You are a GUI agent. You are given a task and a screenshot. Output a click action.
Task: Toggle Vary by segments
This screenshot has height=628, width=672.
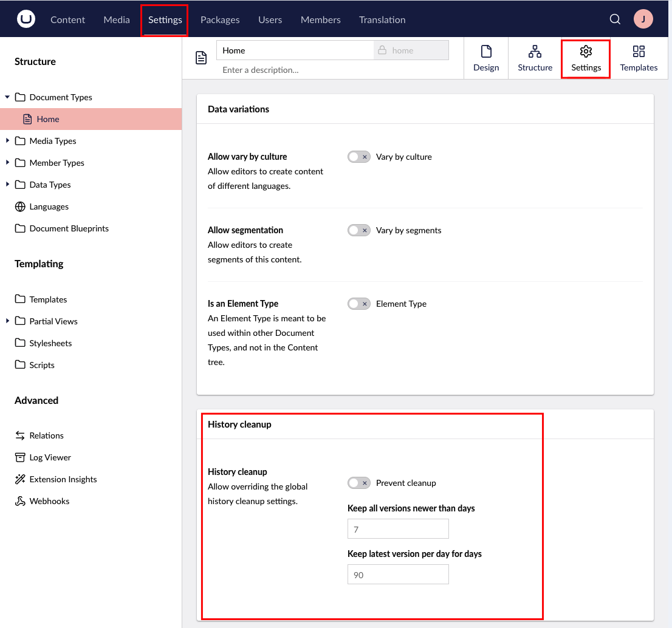[x=358, y=230]
